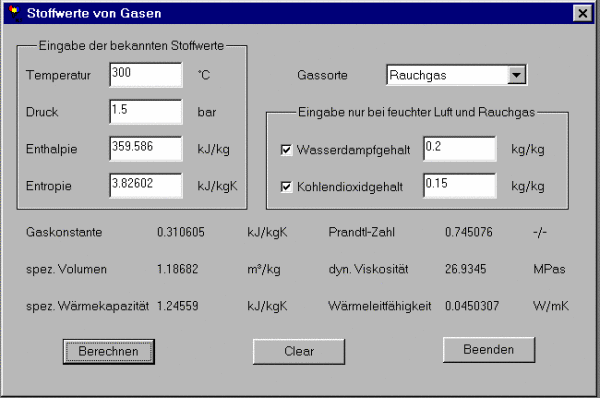Click the dyn. Viskosität label

[x=368, y=269]
